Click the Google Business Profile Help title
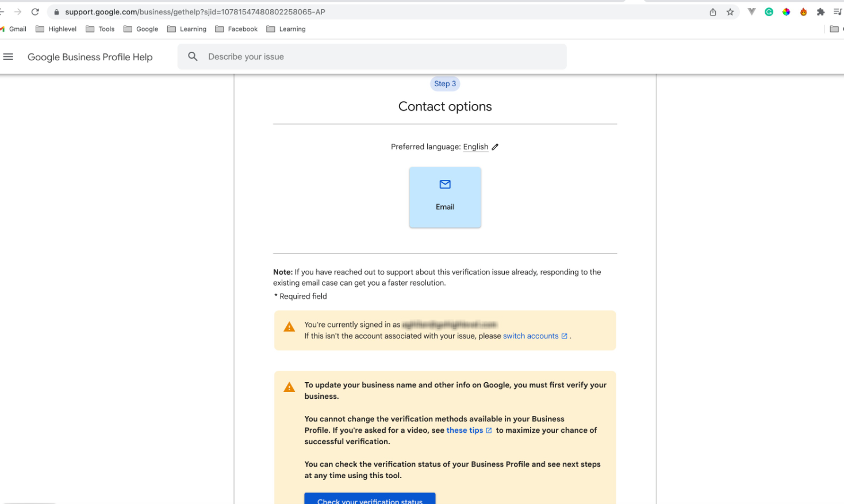The height and width of the screenshot is (504, 844). coord(90,57)
